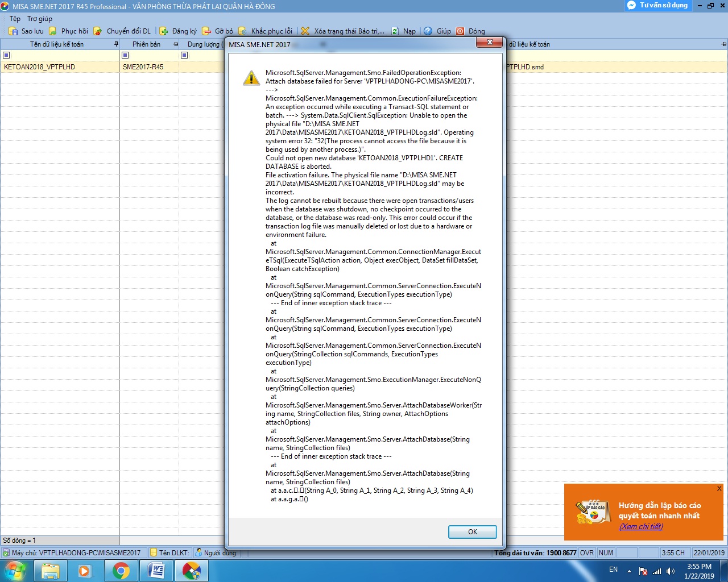The image size is (728, 582).
Task: Click the MISA SME.NET taskbar icon
Action: coord(192,571)
